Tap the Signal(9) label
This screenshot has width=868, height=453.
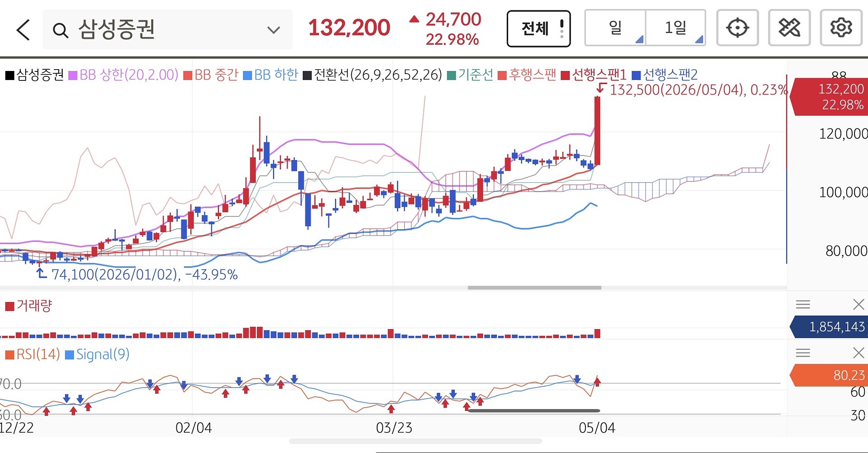(103, 354)
